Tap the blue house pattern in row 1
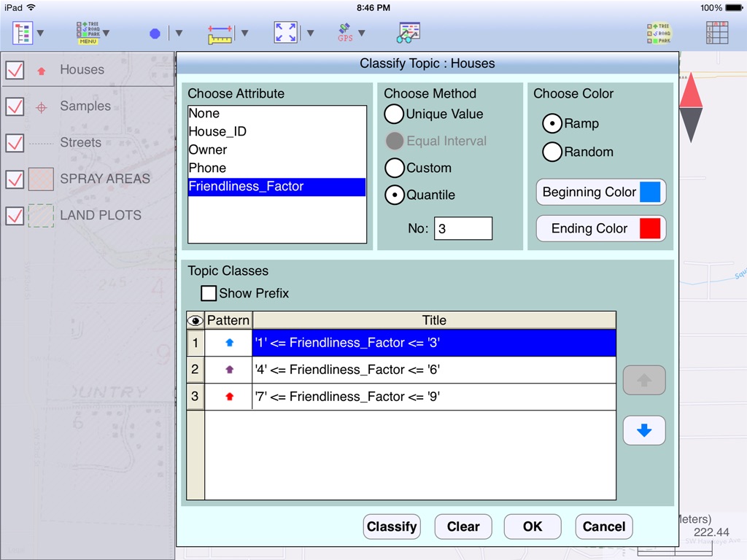 [x=229, y=343]
